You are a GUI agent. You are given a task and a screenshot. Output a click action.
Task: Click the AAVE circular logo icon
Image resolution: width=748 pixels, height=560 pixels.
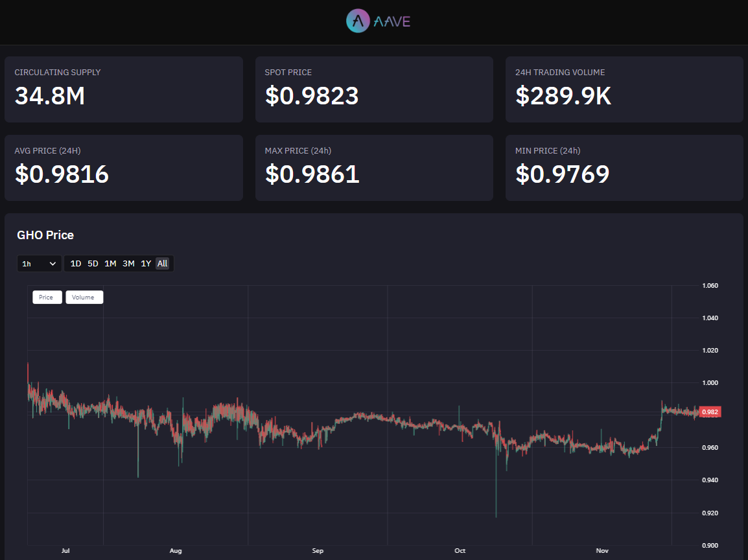358,21
